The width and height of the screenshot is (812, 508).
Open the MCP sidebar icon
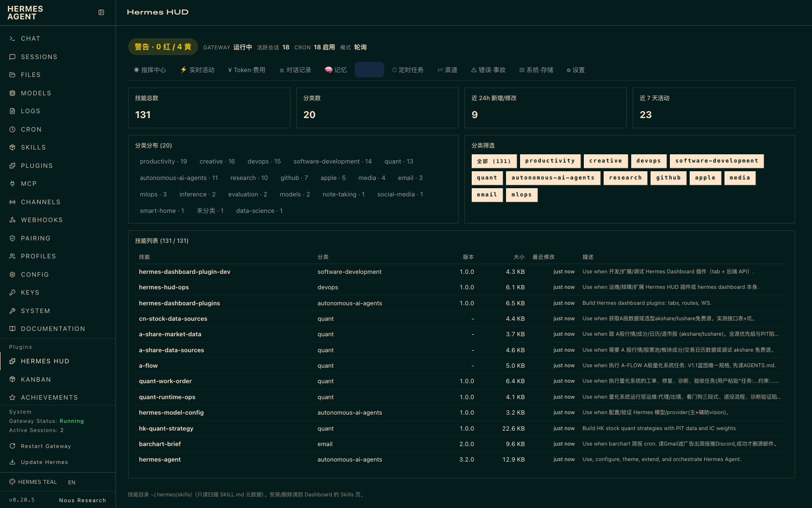pyautogui.click(x=13, y=184)
